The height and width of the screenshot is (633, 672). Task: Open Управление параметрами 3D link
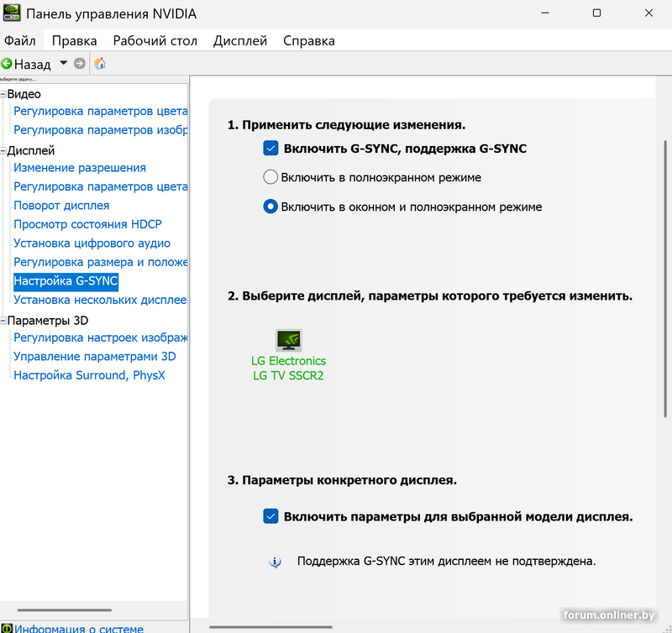[x=95, y=356]
